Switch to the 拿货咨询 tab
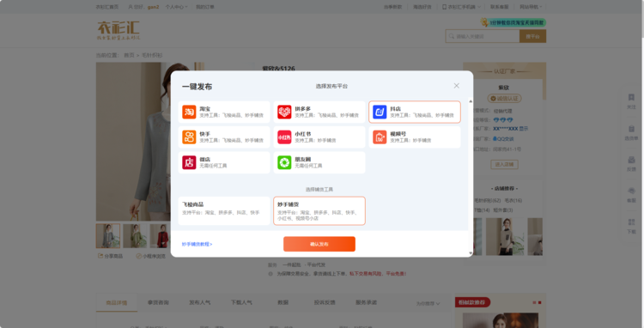This screenshot has width=644, height=328. [x=158, y=302]
